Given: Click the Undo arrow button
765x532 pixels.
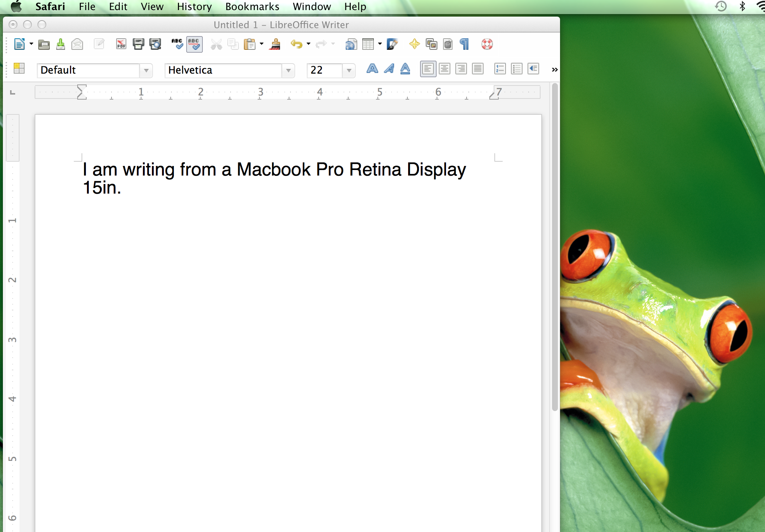Looking at the screenshot, I should (296, 44).
